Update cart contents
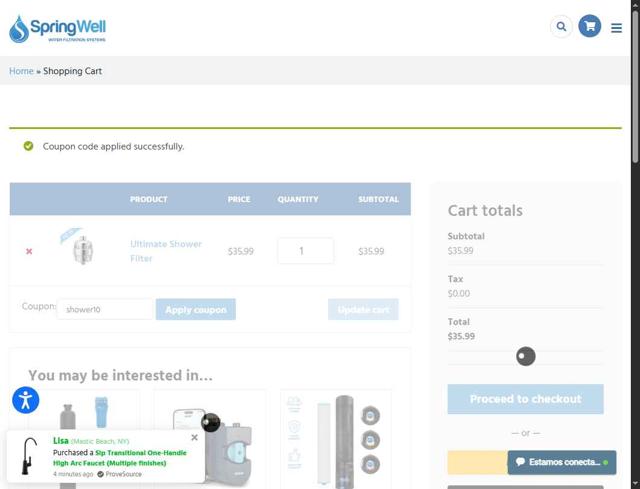This screenshot has width=640, height=489. coord(363,309)
